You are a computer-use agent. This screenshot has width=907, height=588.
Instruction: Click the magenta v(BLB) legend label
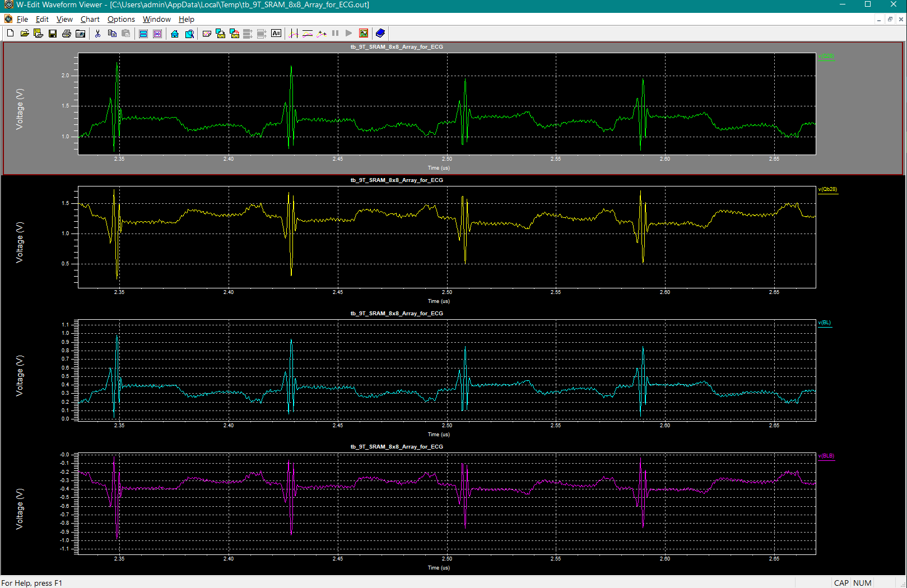click(x=826, y=456)
